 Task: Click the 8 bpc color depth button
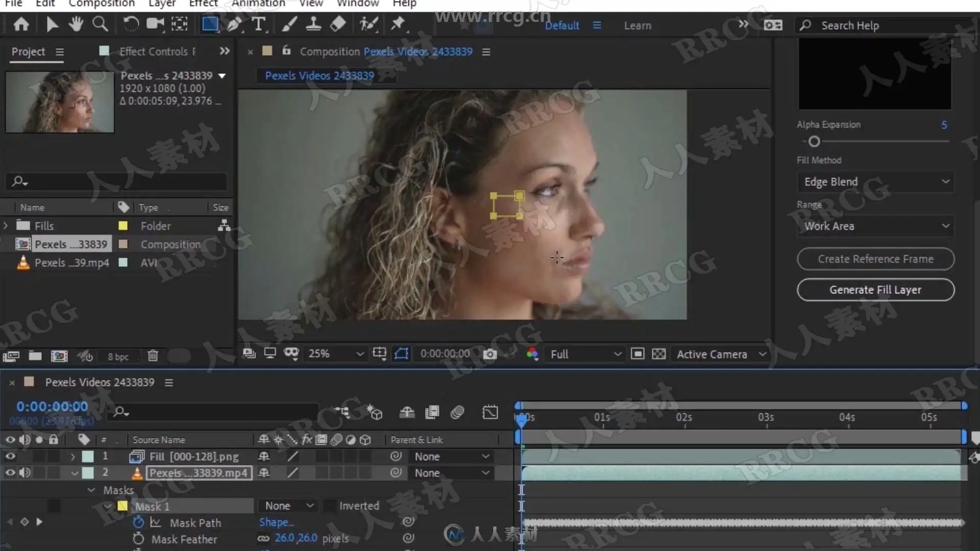coord(118,357)
